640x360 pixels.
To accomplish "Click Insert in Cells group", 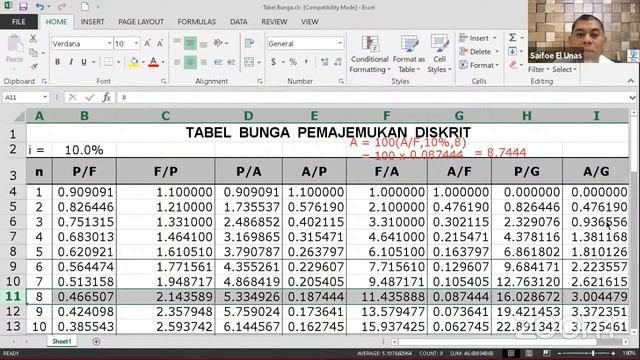I will pyautogui.click(x=478, y=38).
